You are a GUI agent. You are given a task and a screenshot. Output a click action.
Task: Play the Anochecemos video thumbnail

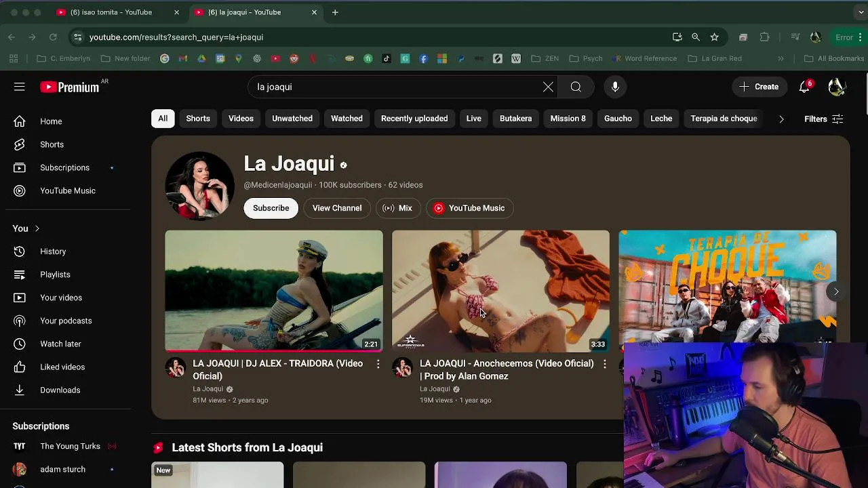500,291
